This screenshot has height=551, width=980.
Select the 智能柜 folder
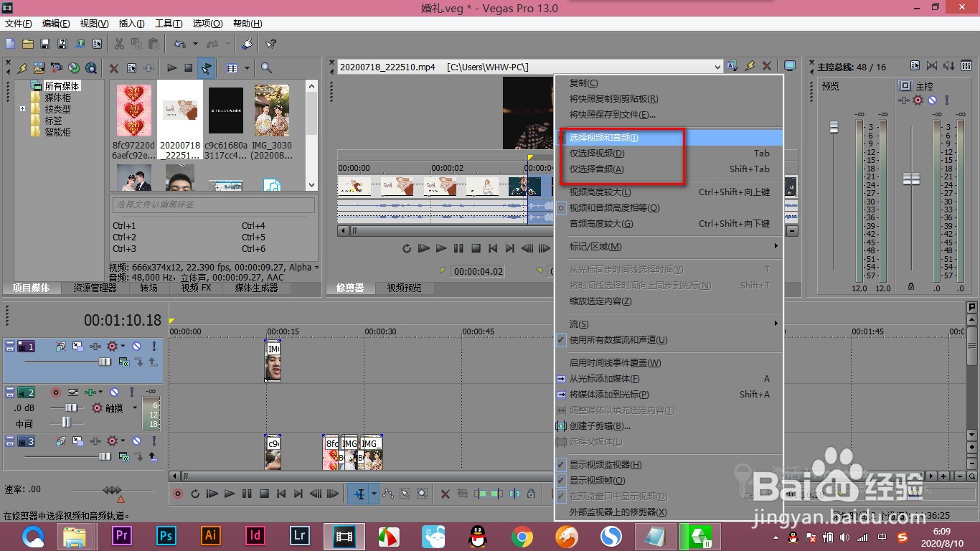57,132
